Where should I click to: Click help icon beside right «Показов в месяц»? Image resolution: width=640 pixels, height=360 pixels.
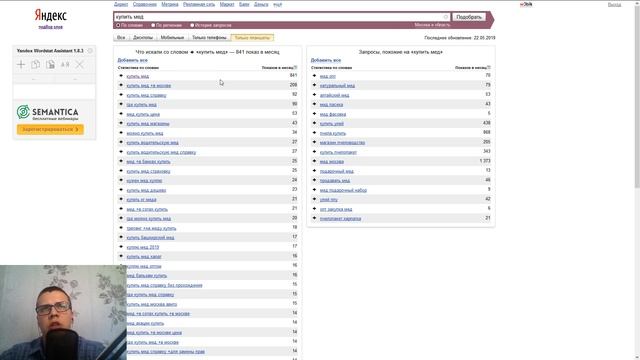(489, 68)
